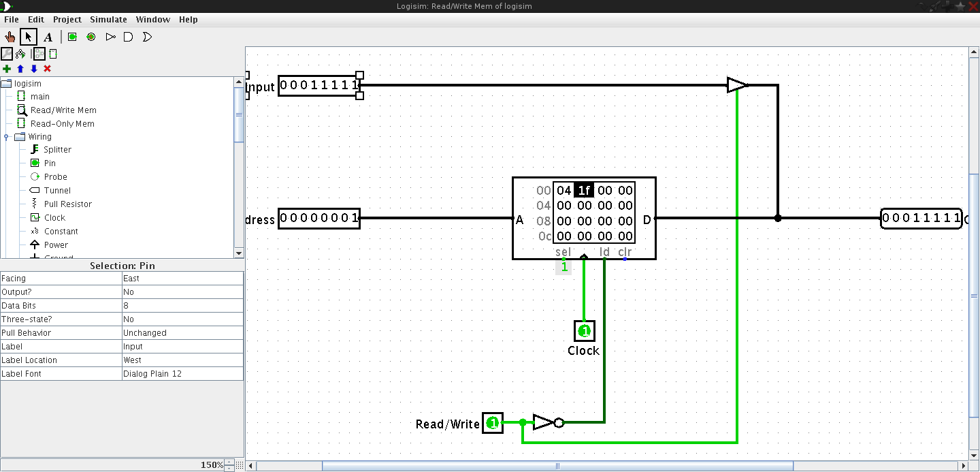Increase zoom with stepper up arrow
980x472 pixels.
pos(229,462)
